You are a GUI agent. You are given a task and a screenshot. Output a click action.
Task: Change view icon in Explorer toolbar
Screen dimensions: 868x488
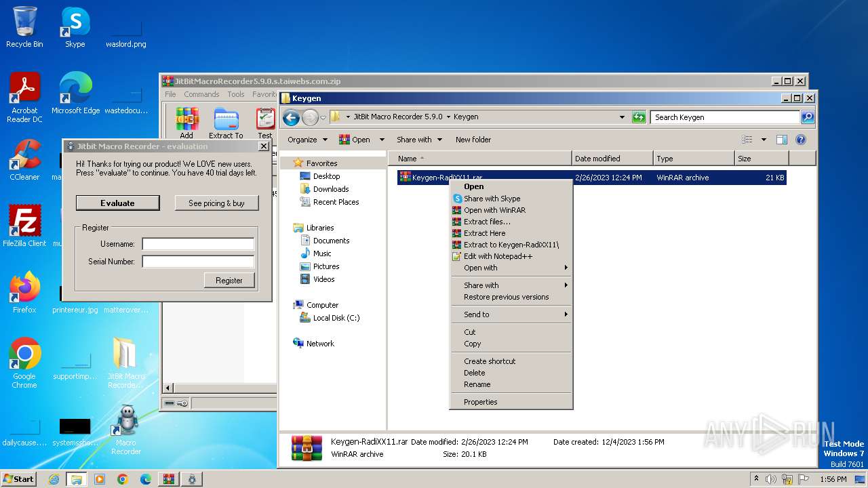[x=747, y=140]
